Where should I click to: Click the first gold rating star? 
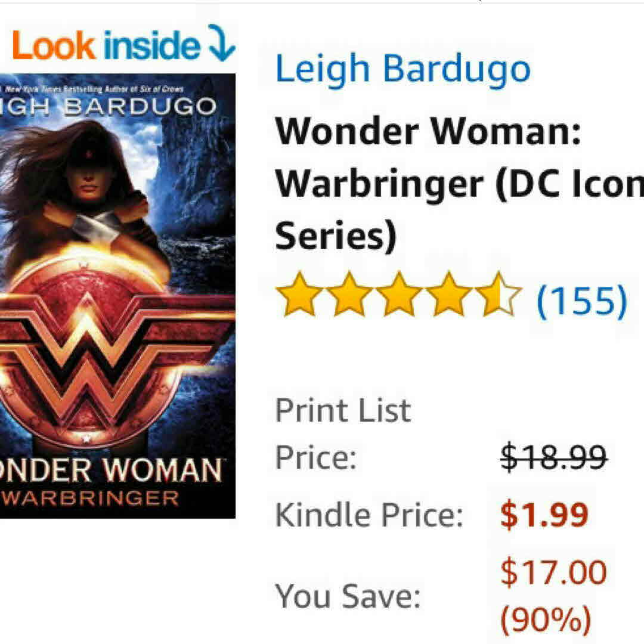click(299, 295)
